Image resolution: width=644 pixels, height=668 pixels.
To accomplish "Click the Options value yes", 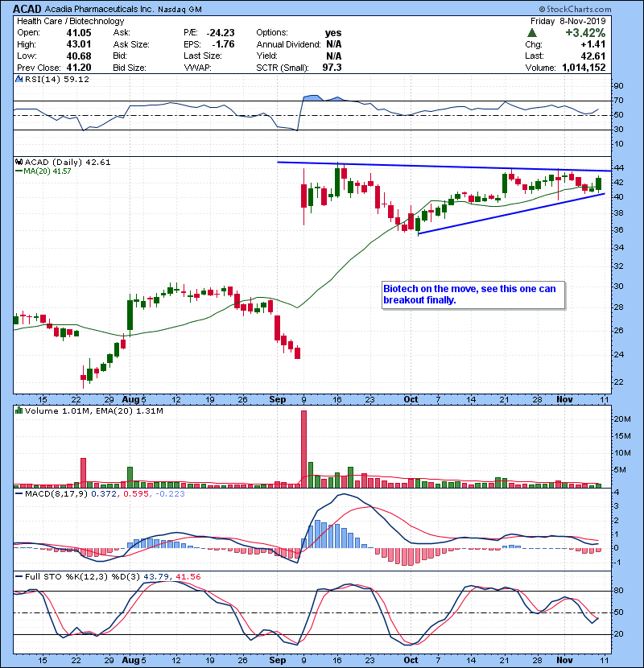I will 333,33.
